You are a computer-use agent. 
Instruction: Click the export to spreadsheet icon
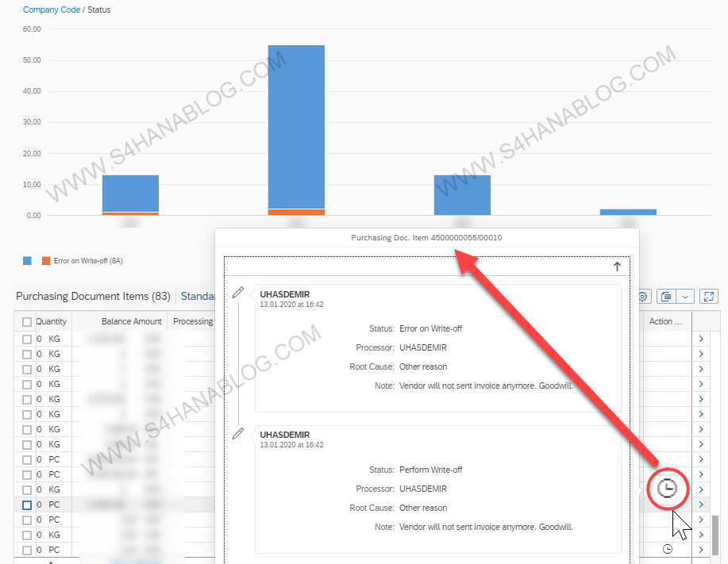coord(665,297)
